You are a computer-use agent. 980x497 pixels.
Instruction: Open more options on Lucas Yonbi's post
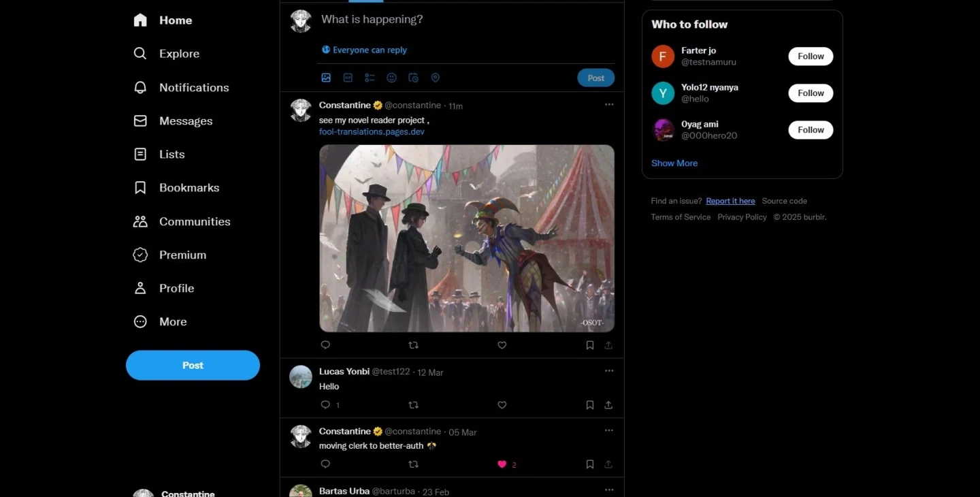pyautogui.click(x=609, y=371)
